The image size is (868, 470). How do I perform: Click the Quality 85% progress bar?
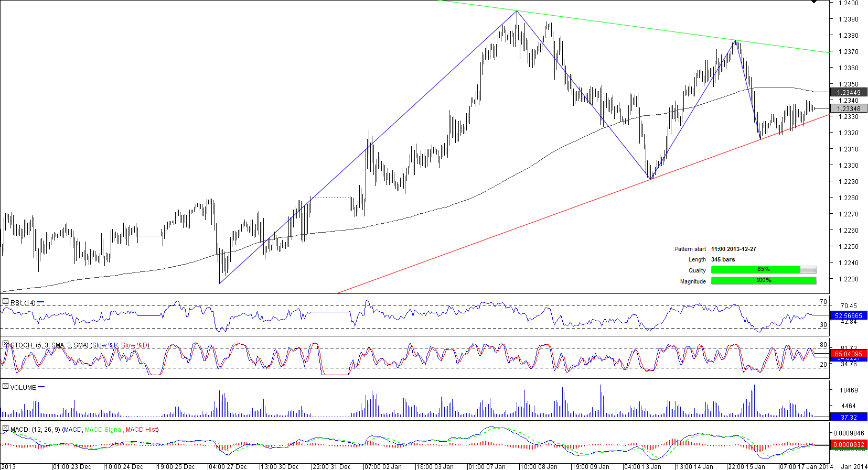click(764, 270)
